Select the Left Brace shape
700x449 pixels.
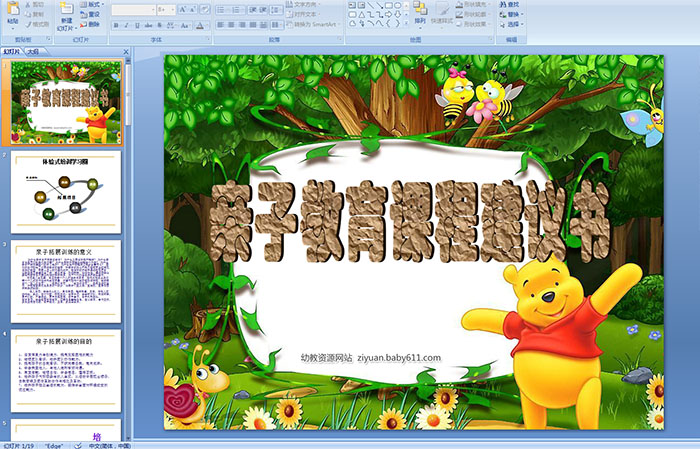pyautogui.click(x=388, y=24)
